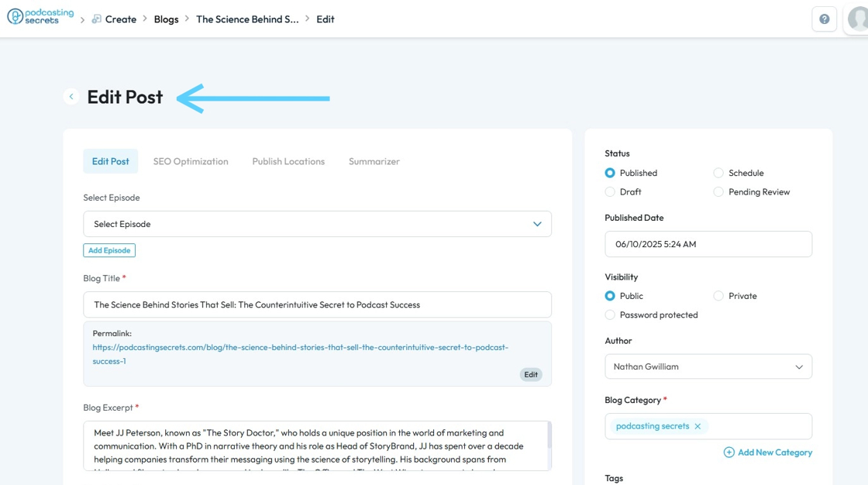
Task: Click the plus icon for Add New Category
Action: [x=729, y=452]
